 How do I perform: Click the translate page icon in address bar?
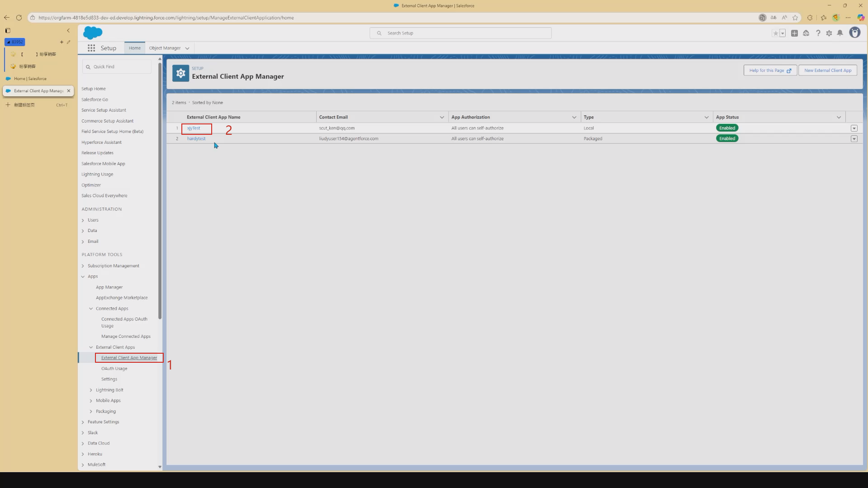coord(773,18)
